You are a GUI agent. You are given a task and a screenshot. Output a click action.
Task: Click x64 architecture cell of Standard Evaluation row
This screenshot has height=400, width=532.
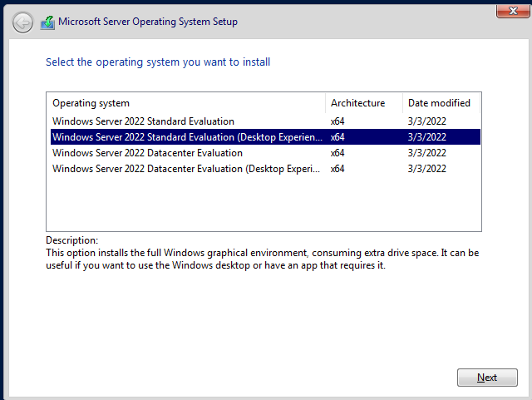point(337,121)
